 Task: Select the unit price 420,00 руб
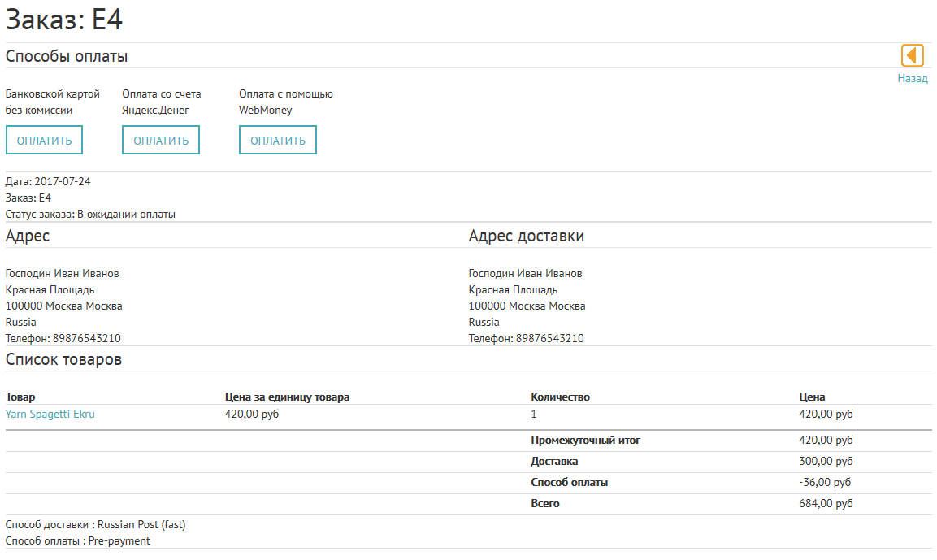click(252, 414)
